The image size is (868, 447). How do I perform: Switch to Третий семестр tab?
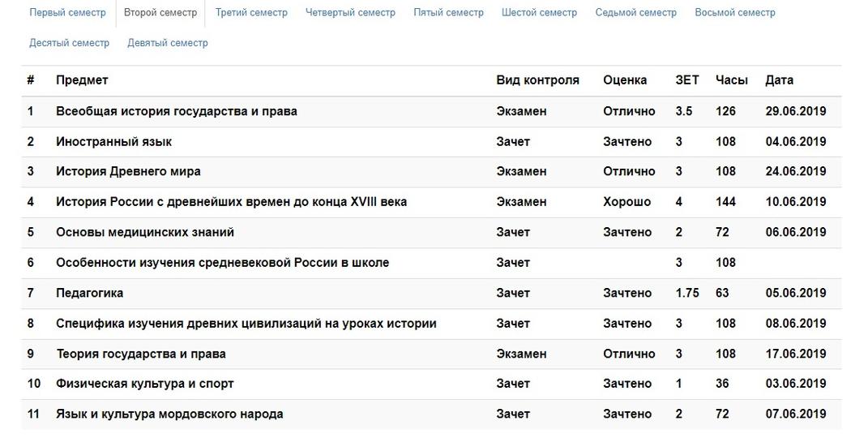[x=251, y=12]
